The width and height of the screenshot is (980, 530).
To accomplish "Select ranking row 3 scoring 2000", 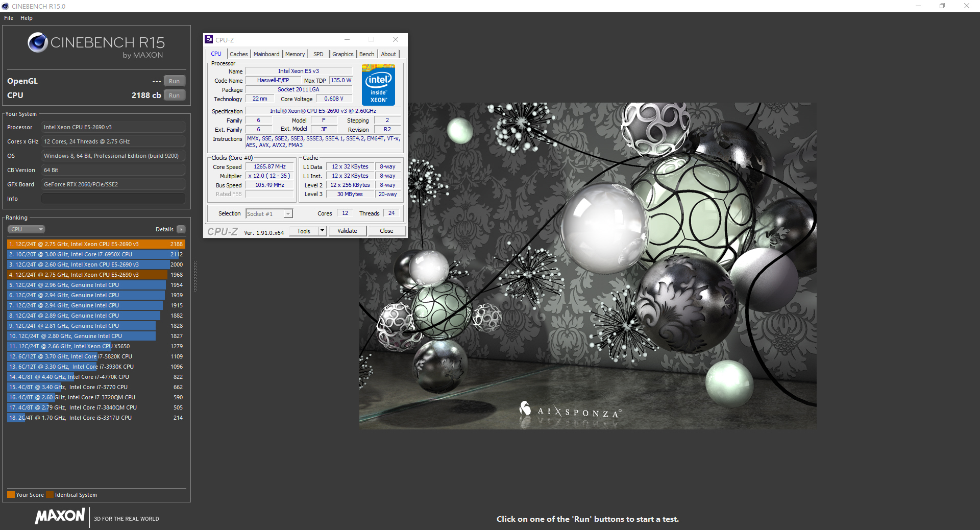I will coord(96,264).
